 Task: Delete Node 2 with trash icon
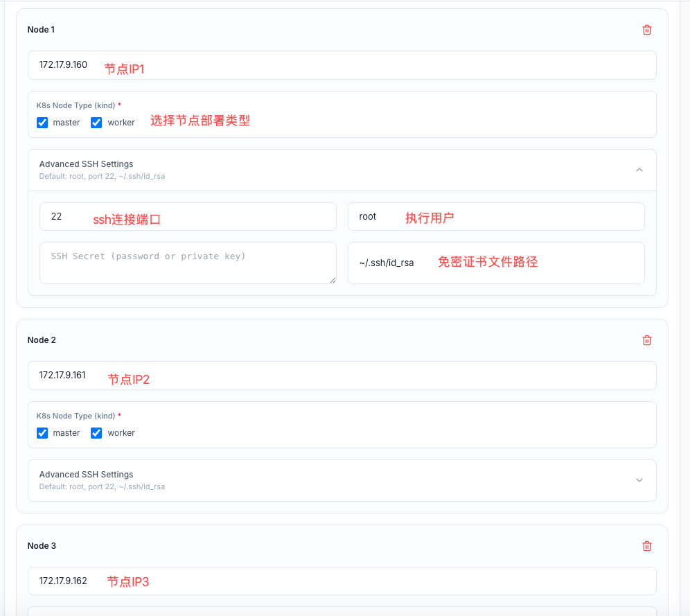coord(646,340)
